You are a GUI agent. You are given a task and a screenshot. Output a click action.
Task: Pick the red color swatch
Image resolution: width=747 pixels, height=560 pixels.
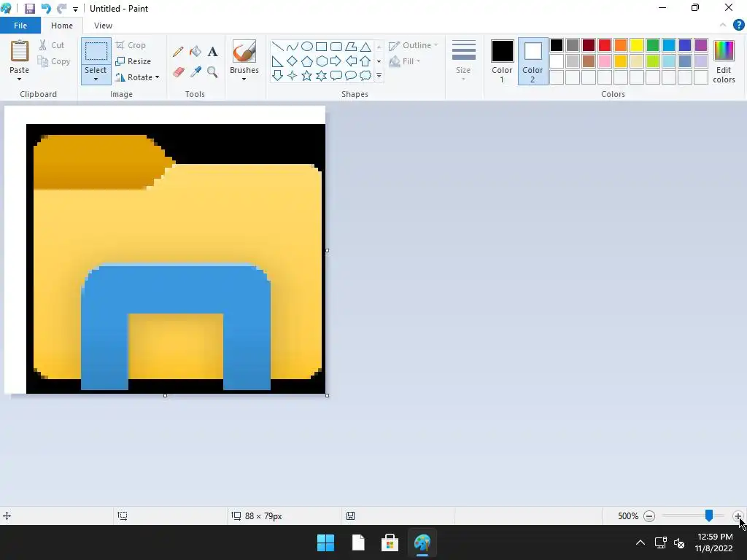(605, 45)
